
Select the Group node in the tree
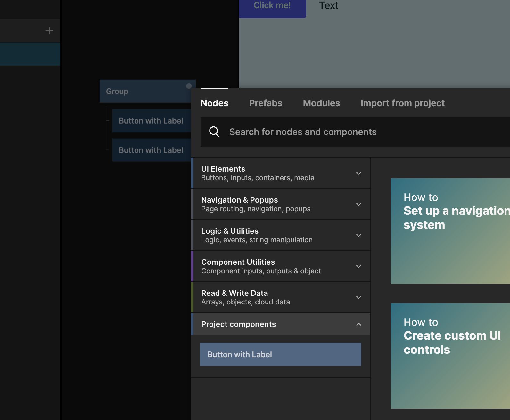point(144,91)
